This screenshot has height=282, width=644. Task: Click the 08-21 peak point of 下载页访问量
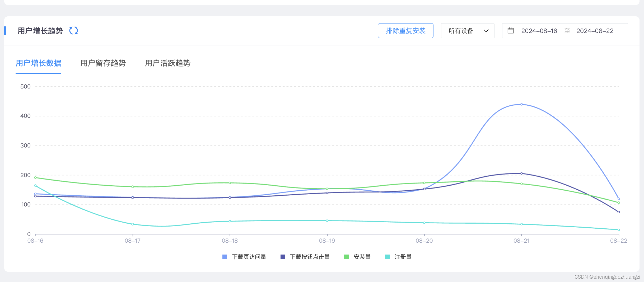[521, 104]
